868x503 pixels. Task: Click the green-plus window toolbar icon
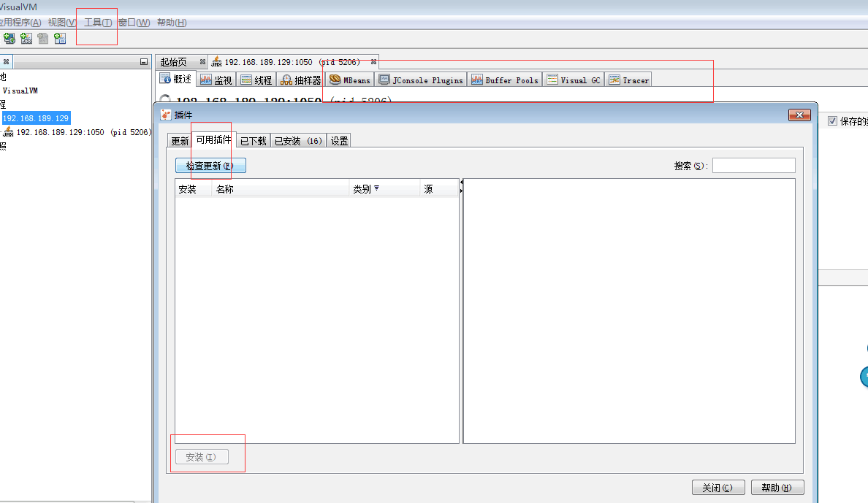pyautogui.click(x=60, y=38)
